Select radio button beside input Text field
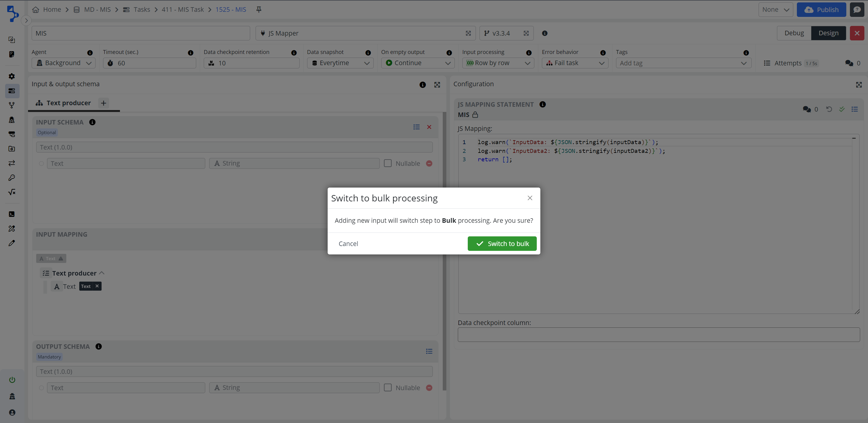This screenshot has height=423, width=868. [x=41, y=163]
